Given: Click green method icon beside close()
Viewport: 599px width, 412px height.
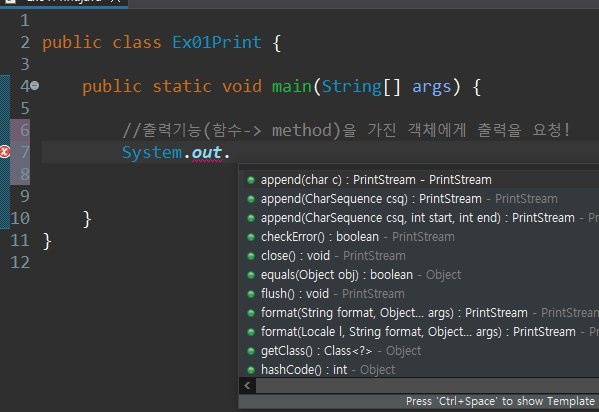Looking at the screenshot, I should click(251, 256).
